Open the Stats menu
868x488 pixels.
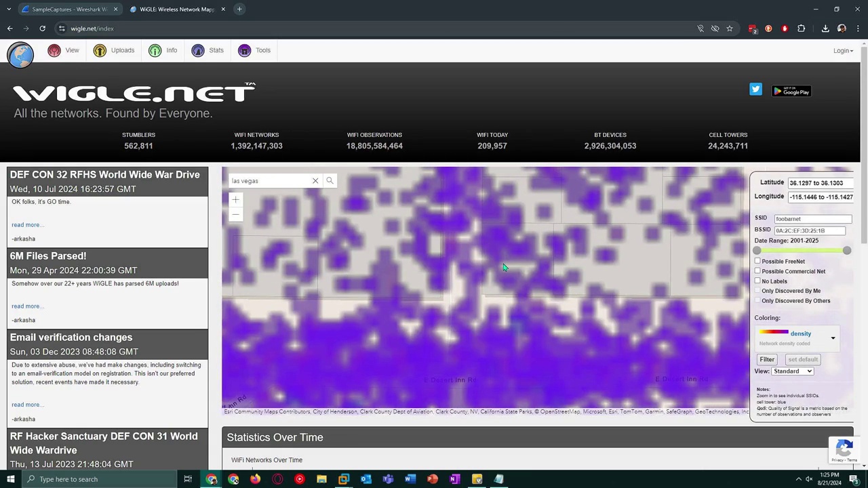(208, 50)
